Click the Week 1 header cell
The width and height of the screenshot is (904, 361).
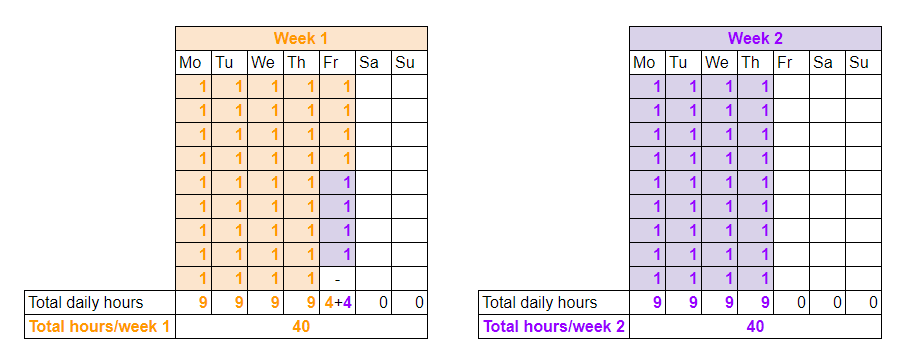(302, 39)
